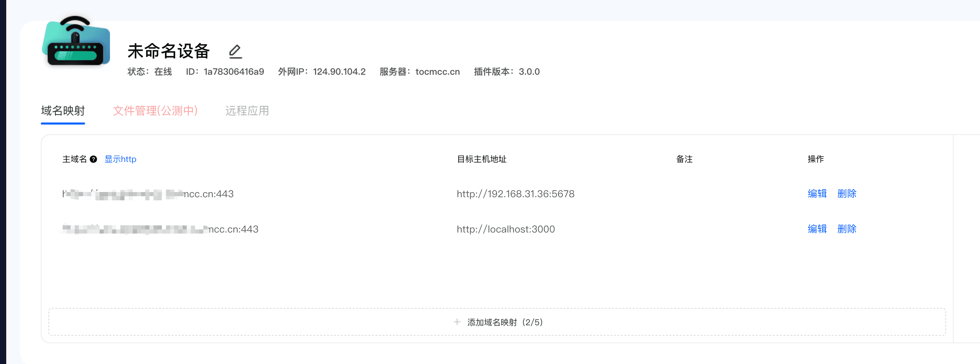Click the 外网IP value 124.90.104.2

pyautogui.click(x=339, y=72)
